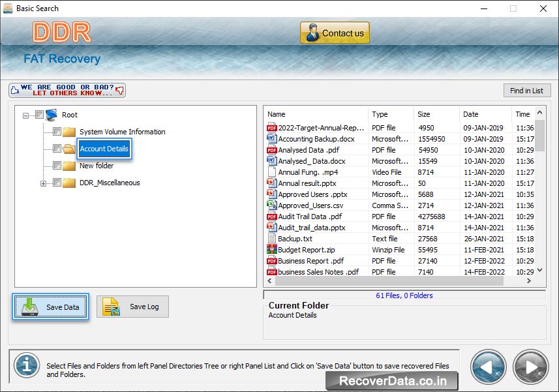Click the text file icon of Backup.txt

271,239
